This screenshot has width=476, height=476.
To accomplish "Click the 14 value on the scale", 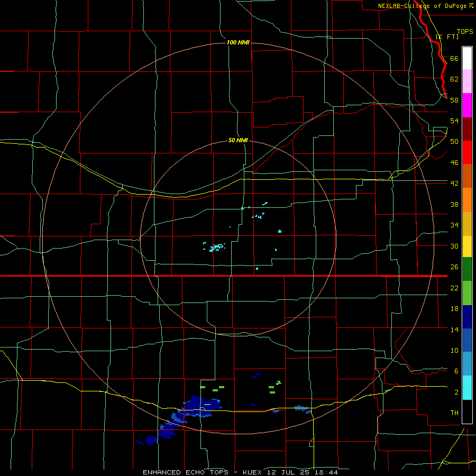I will click(x=454, y=329).
